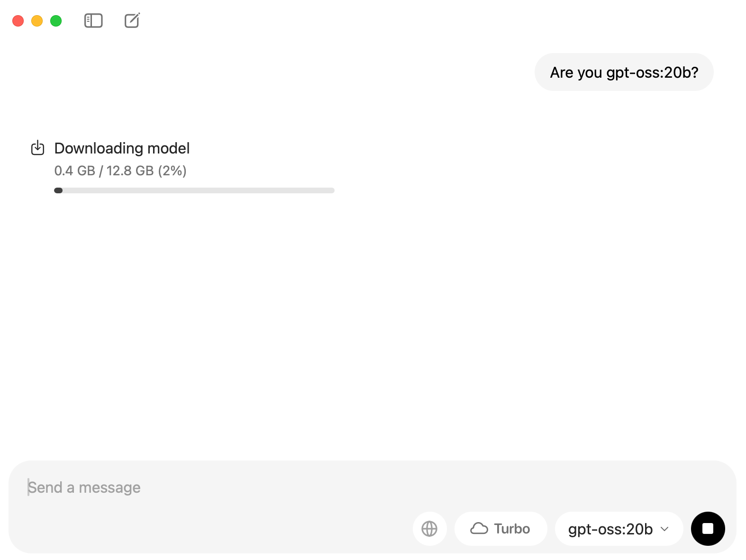The image size is (746, 560).
Task: Open the gpt-oss:20b model selector dropdown
Action: pyautogui.click(x=619, y=528)
